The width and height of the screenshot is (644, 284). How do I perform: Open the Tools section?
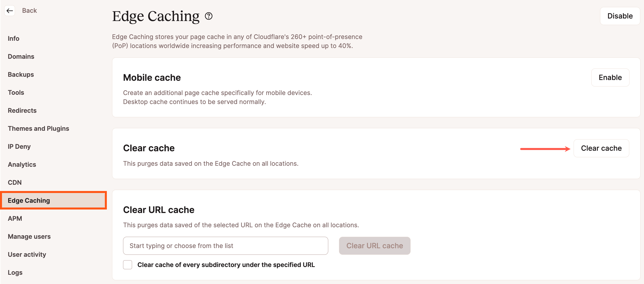(16, 92)
